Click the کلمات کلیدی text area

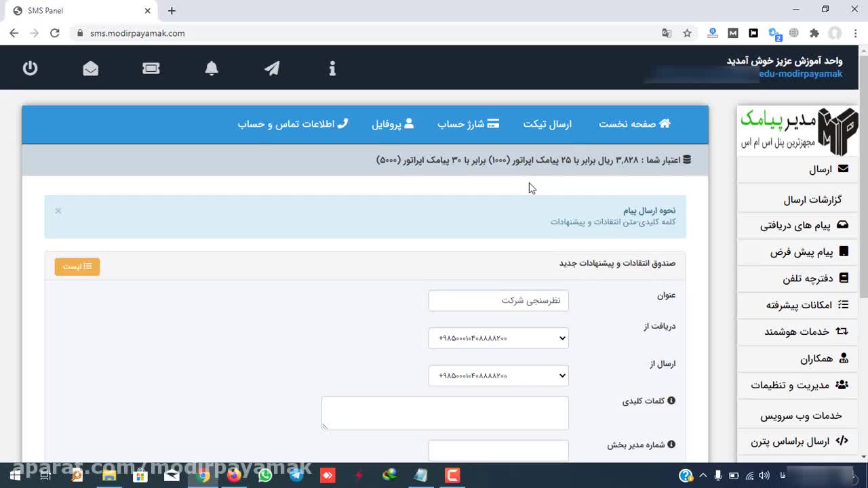[445, 413]
